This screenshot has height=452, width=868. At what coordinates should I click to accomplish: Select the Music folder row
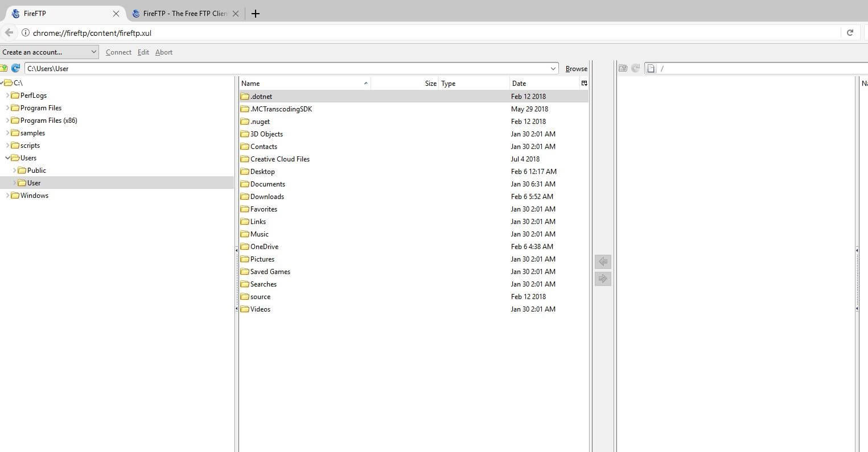pyautogui.click(x=414, y=234)
